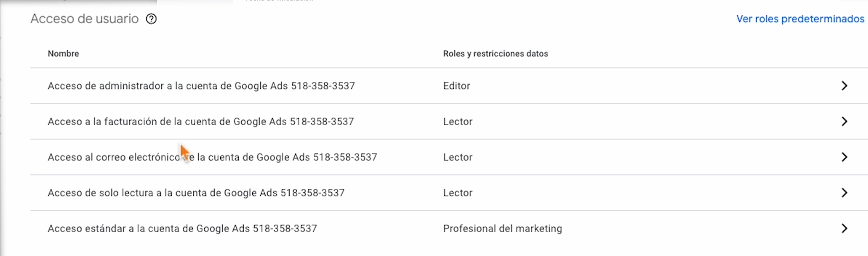Click Lector role in correo electrónico row
Viewport: 868px width, 256px height.
click(457, 157)
